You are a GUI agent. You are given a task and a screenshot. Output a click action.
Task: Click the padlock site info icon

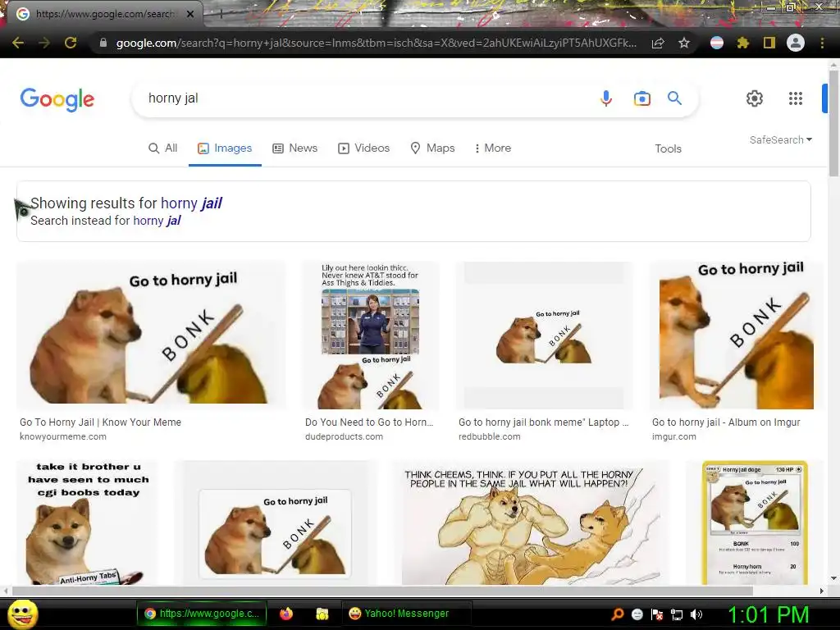point(103,43)
